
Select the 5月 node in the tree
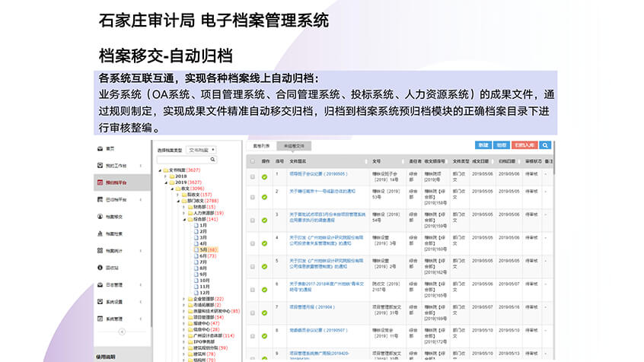pyautogui.click(x=204, y=249)
